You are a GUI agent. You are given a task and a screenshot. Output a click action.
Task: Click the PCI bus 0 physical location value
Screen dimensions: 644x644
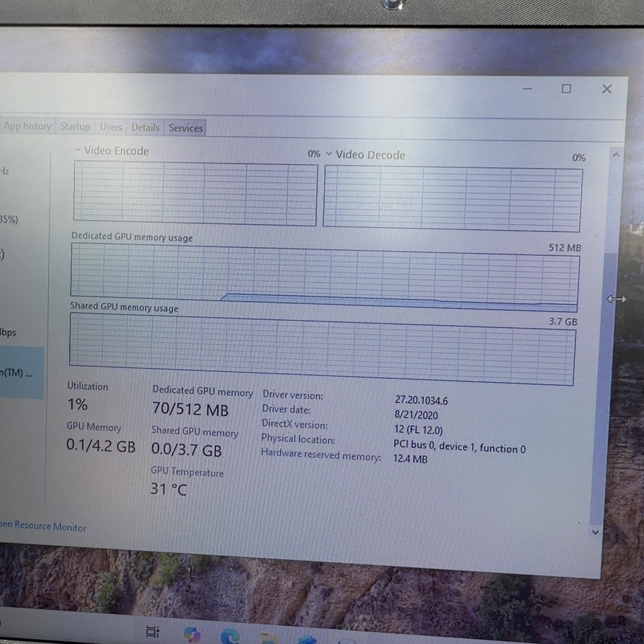[x=459, y=447]
